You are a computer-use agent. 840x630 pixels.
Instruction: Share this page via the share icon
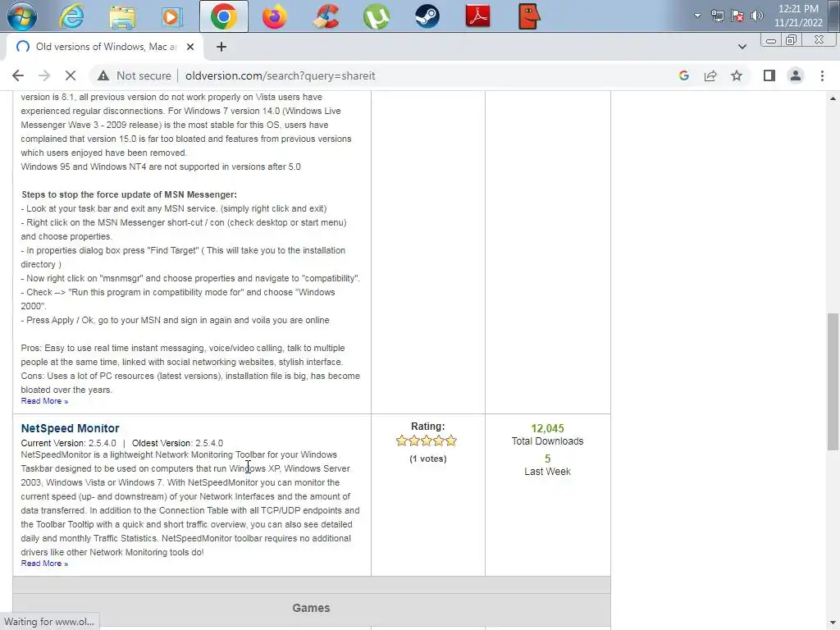point(710,75)
